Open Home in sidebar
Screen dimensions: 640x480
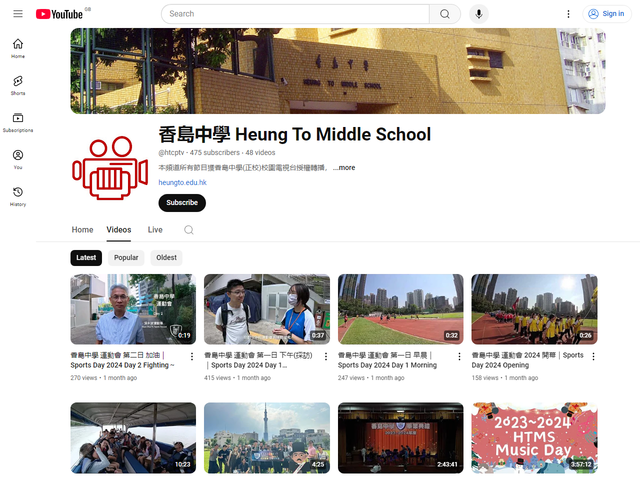click(x=18, y=48)
